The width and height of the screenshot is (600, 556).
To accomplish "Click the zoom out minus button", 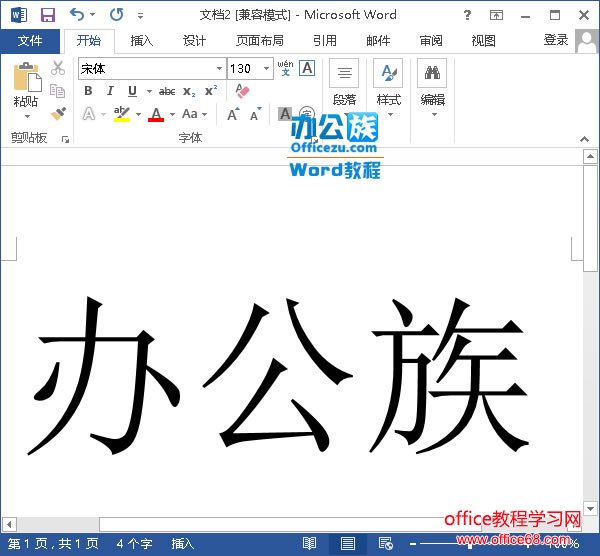I will point(413,544).
